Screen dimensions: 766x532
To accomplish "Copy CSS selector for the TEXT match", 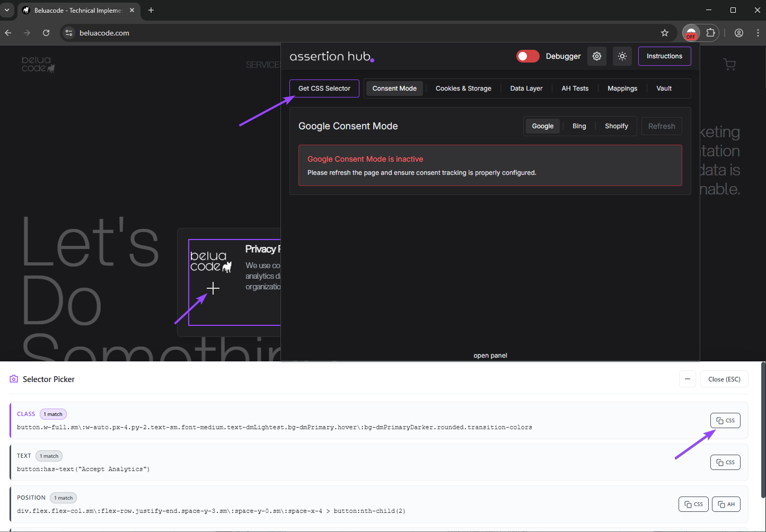I will 725,462.
